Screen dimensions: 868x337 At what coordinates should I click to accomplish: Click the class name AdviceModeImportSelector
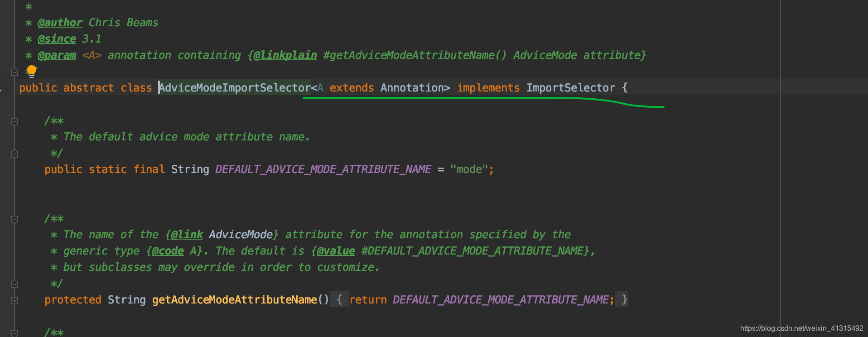(x=235, y=88)
